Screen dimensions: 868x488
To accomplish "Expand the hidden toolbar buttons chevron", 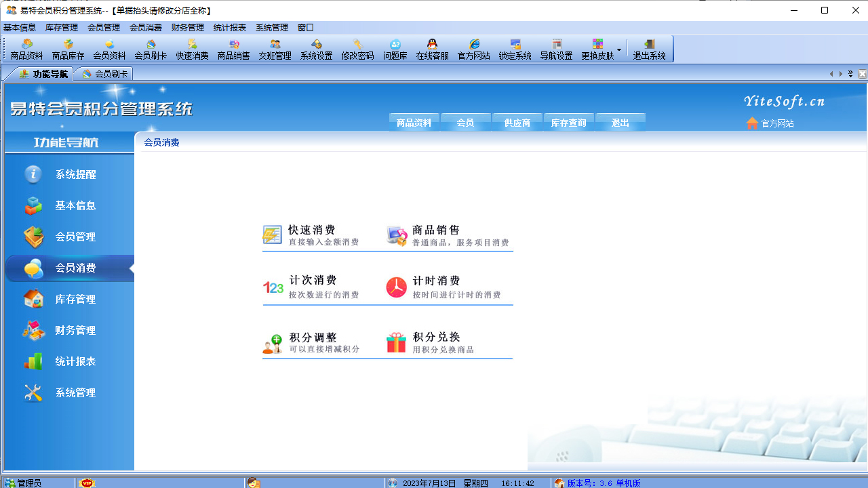I will point(849,73).
